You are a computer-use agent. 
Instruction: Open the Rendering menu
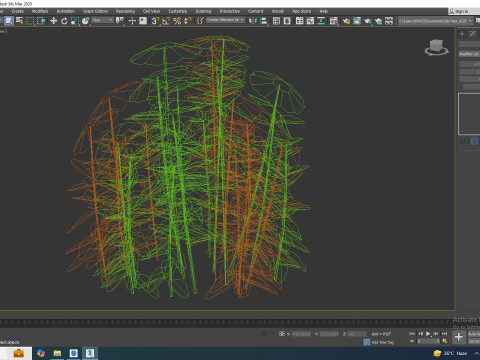coord(125,11)
